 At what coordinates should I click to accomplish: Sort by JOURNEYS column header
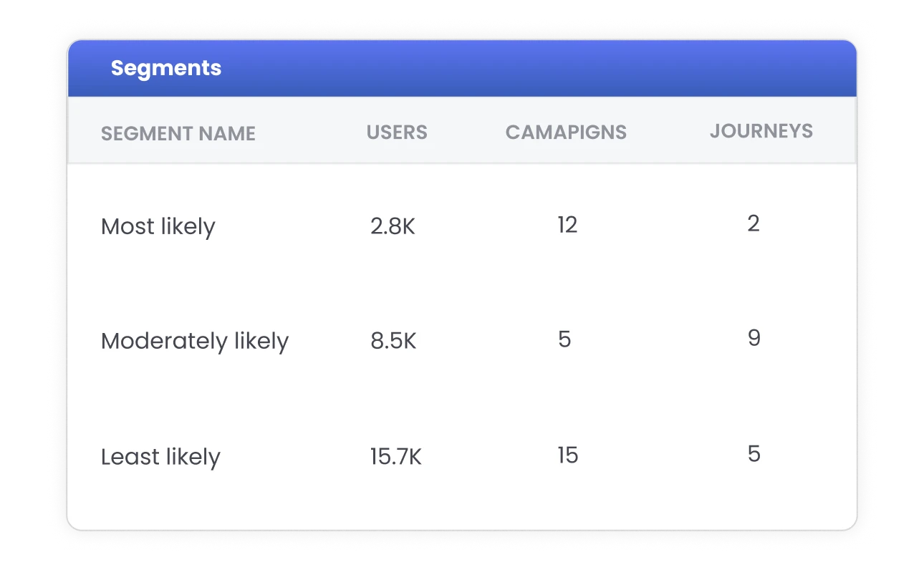tap(761, 131)
